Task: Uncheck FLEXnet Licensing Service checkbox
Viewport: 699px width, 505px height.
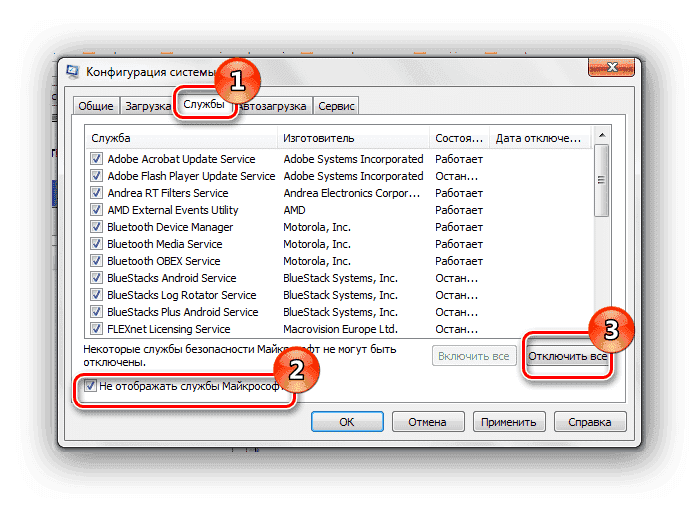Action: point(97,329)
